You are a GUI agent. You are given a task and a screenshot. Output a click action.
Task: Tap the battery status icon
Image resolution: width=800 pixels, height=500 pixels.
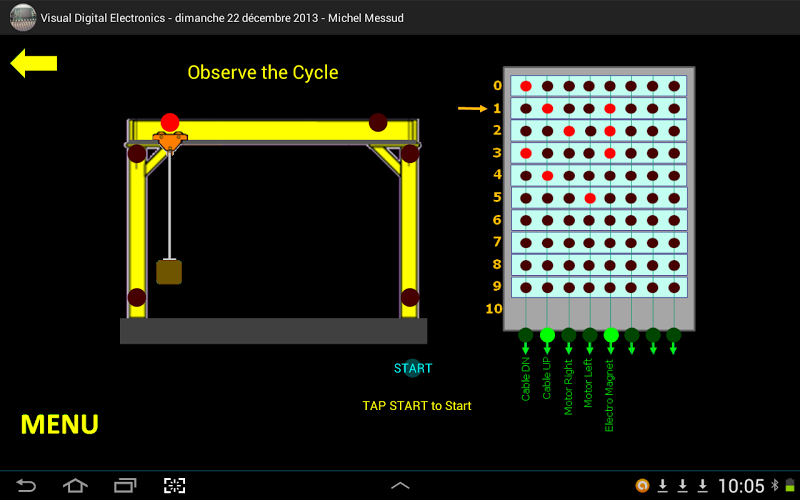[790, 485]
